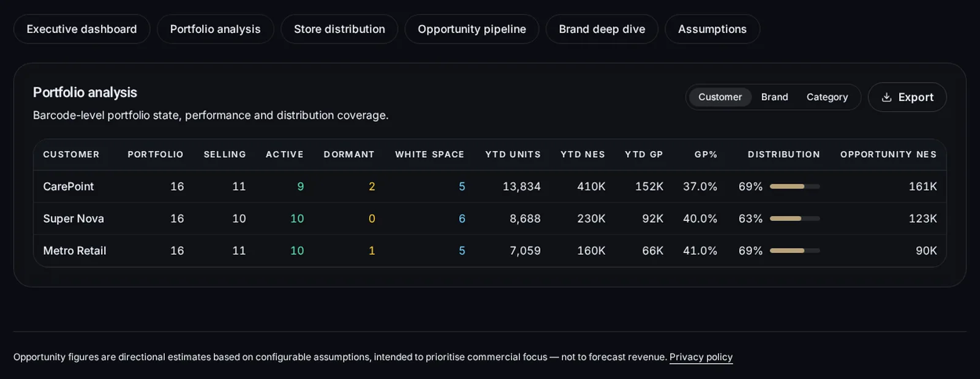The image size is (980, 379).
Task: Sort by the YTD Units column header
Action: 513,154
